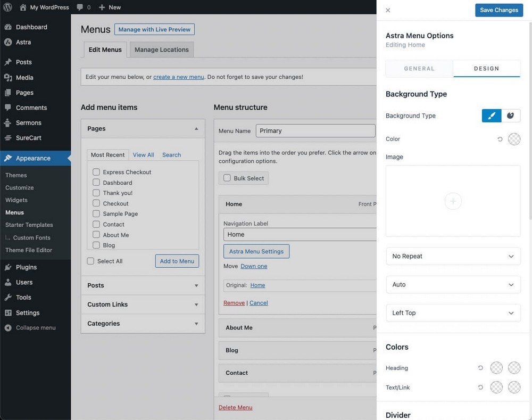The width and height of the screenshot is (532, 420).
Task: Select the color brush background type icon
Action: [x=491, y=116]
